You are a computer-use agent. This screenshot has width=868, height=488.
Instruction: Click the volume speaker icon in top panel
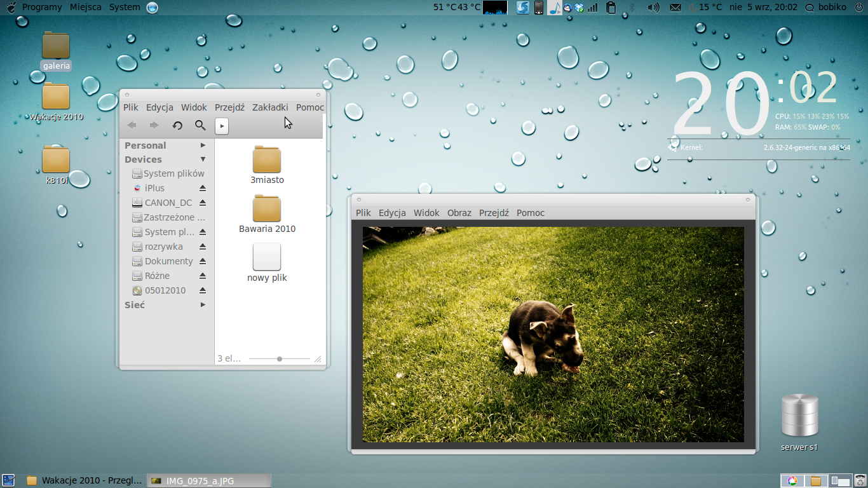point(653,8)
